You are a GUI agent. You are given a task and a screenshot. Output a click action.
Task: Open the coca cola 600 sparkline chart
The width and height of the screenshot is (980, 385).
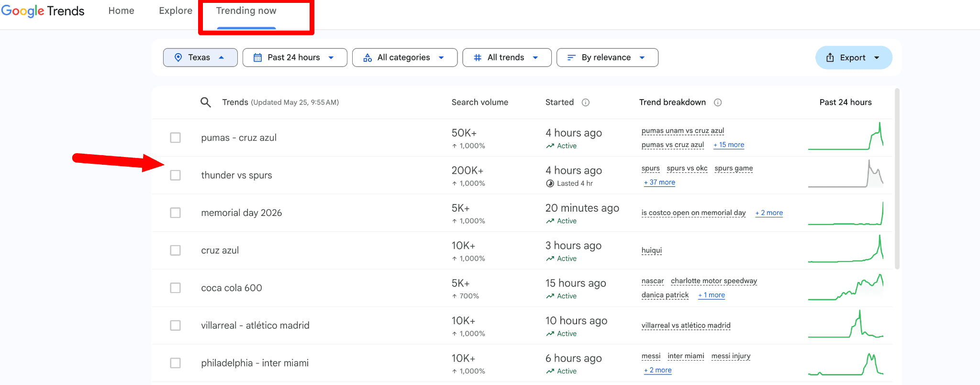(846, 287)
